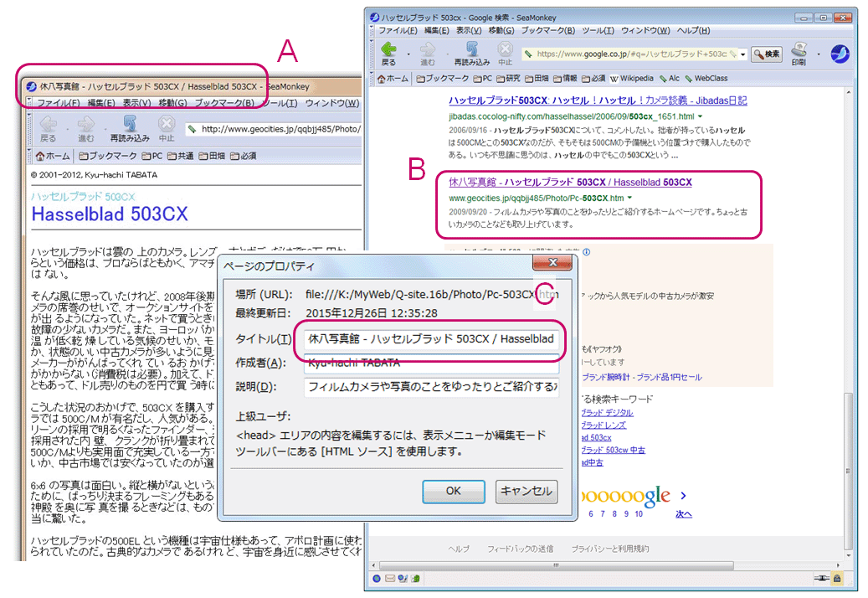The image size is (868, 598).
Task: Go to Google results page 10
Action: (x=639, y=514)
